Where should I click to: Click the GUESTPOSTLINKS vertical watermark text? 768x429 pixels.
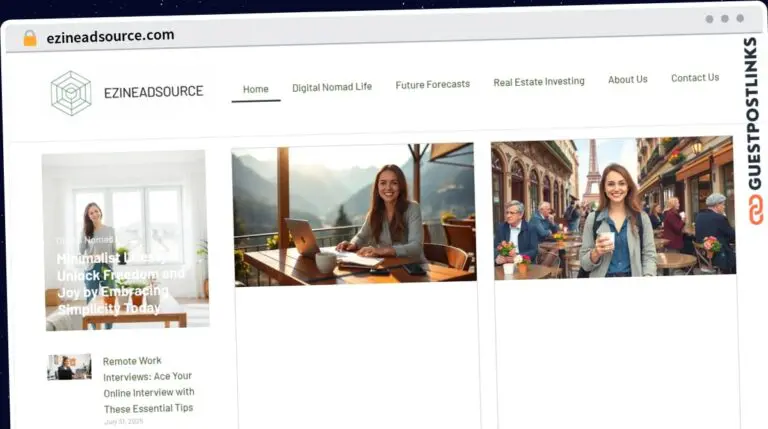pyautogui.click(x=751, y=110)
